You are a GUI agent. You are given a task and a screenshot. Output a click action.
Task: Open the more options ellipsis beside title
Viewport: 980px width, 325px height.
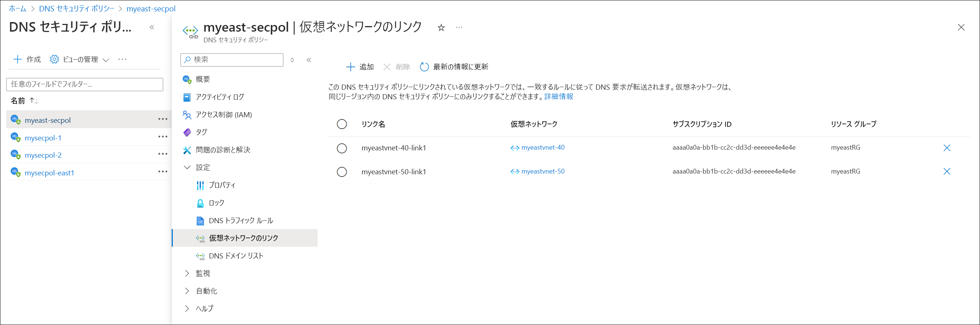pyautogui.click(x=459, y=28)
